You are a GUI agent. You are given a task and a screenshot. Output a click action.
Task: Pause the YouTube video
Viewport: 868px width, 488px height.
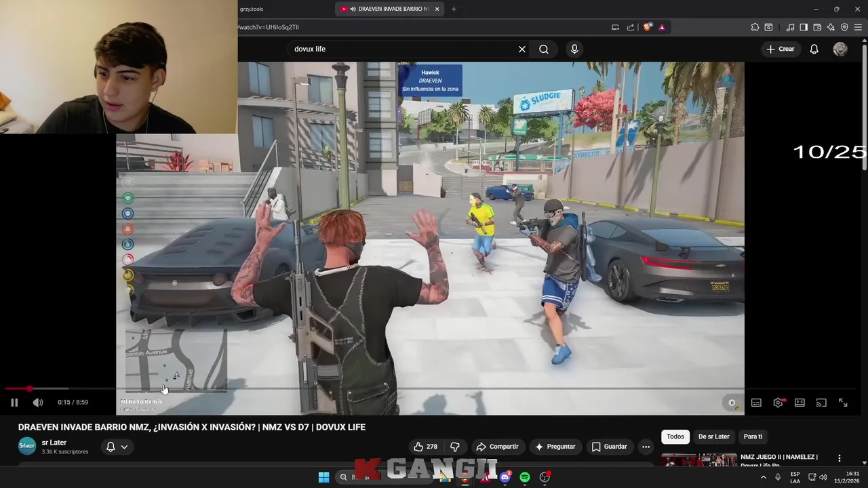(x=14, y=403)
